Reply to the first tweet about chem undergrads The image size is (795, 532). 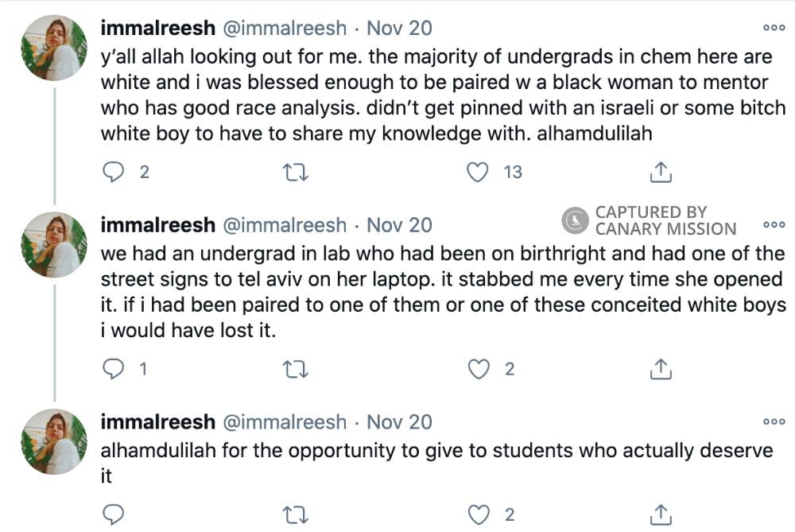114,171
